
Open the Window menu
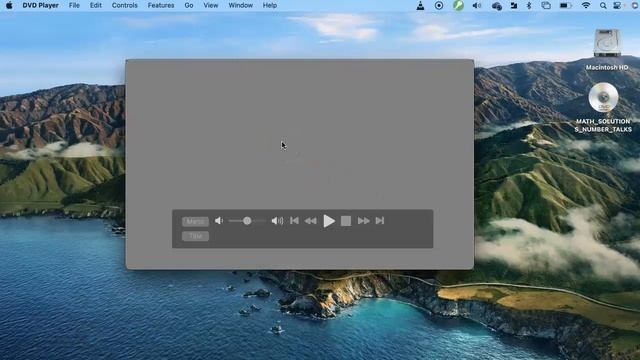tap(240, 5)
